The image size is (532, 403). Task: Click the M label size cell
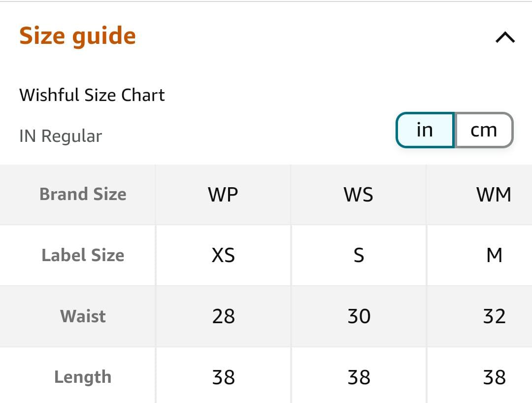point(494,255)
